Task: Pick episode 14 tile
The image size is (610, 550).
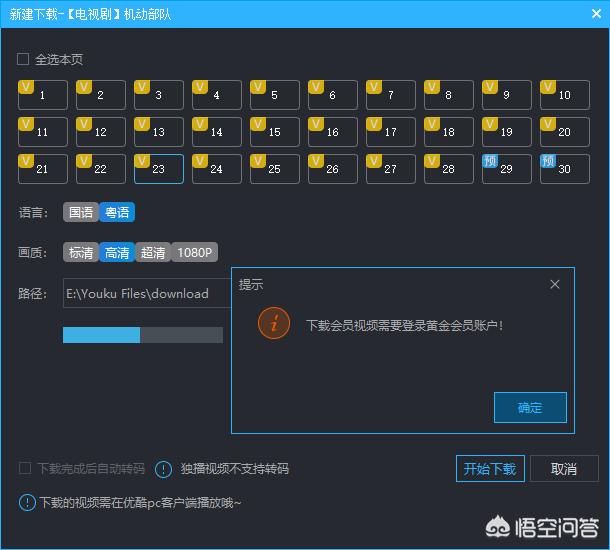Action: pyautogui.click(x=217, y=132)
